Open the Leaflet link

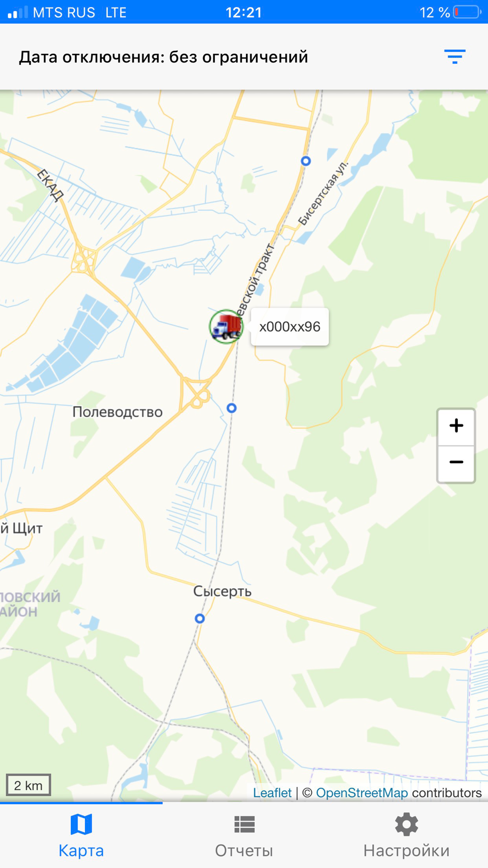[x=272, y=793]
